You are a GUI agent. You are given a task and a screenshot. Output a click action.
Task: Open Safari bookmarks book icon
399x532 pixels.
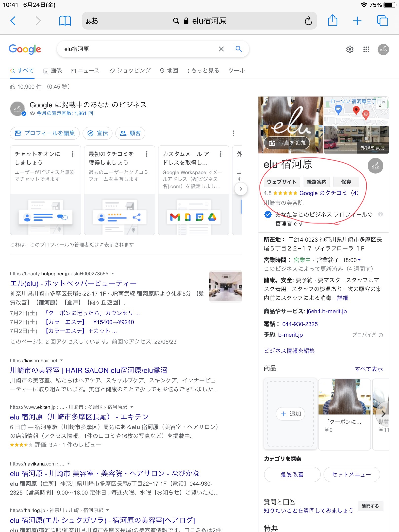(65, 21)
